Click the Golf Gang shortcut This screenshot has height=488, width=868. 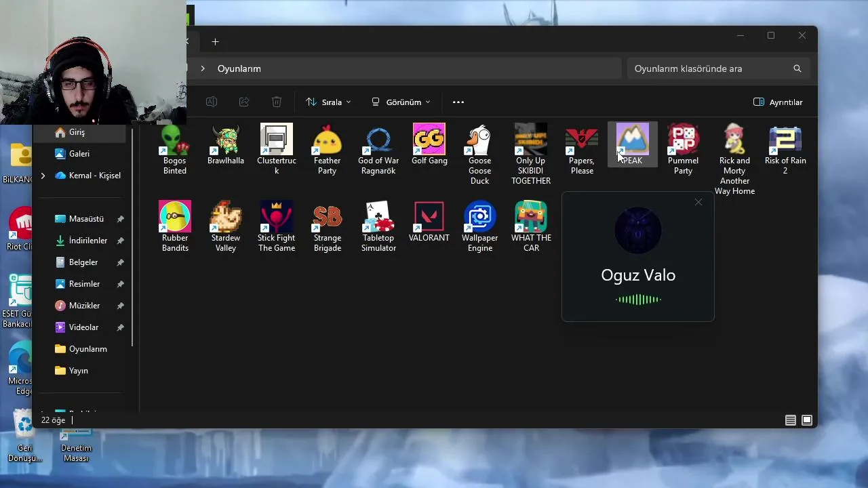[x=429, y=145]
